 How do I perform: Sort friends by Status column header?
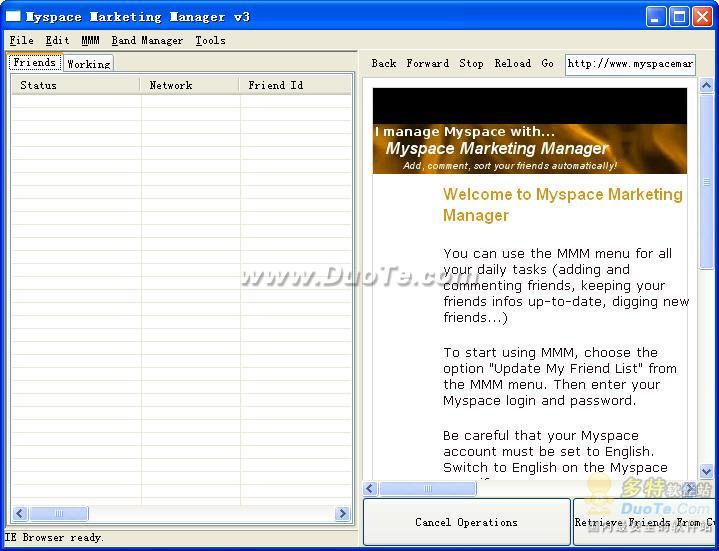click(x=76, y=85)
